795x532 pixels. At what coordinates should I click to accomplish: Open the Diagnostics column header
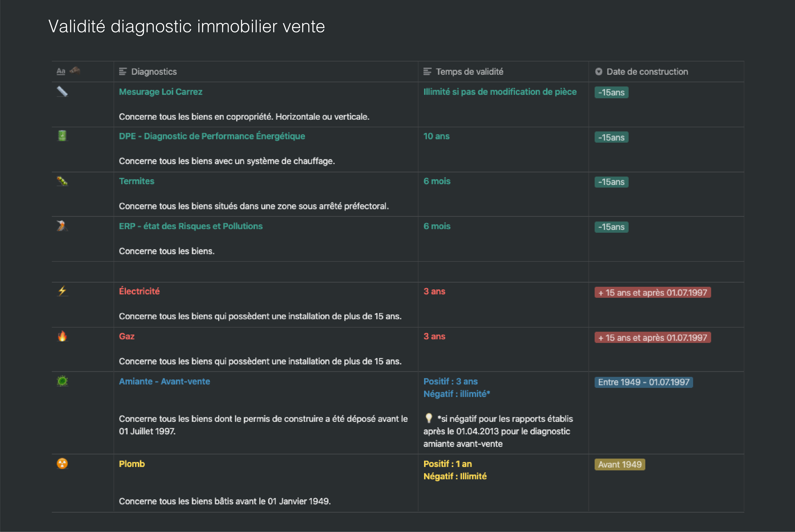click(x=266, y=72)
